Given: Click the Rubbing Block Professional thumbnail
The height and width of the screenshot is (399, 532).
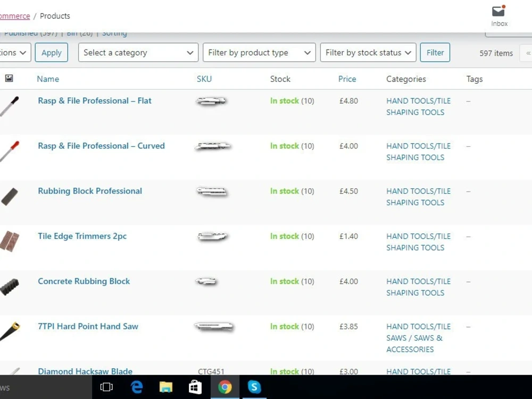Looking at the screenshot, I should (10, 196).
